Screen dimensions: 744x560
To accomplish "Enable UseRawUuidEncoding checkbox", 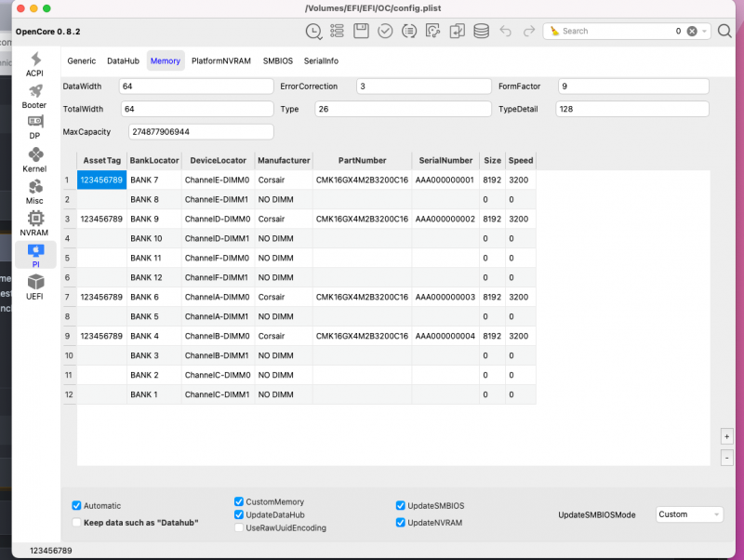I will (239, 527).
